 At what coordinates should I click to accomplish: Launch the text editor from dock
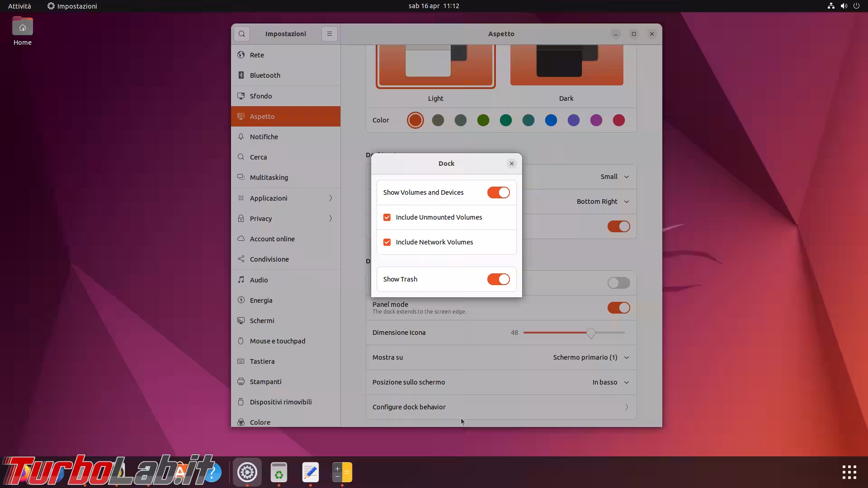tap(311, 472)
